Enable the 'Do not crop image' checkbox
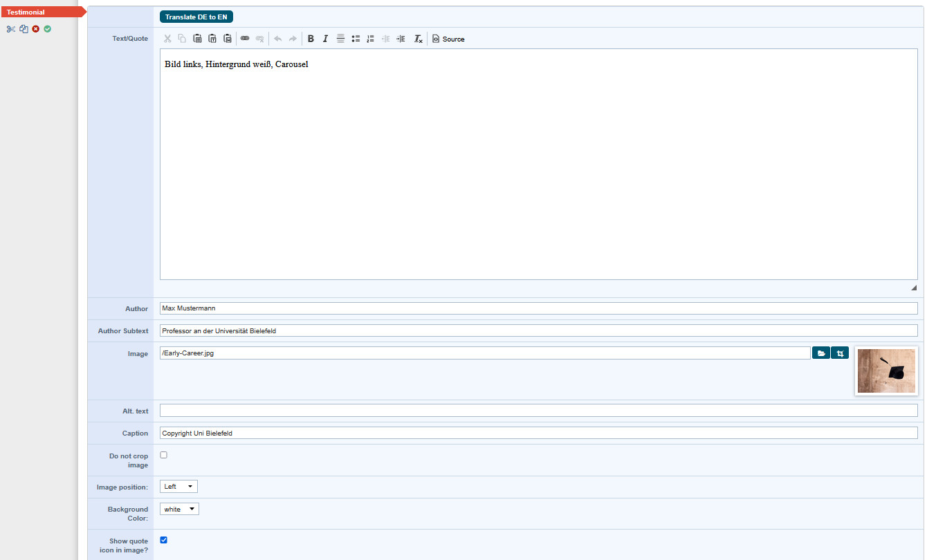The image size is (927, 560). pos(164,455)
